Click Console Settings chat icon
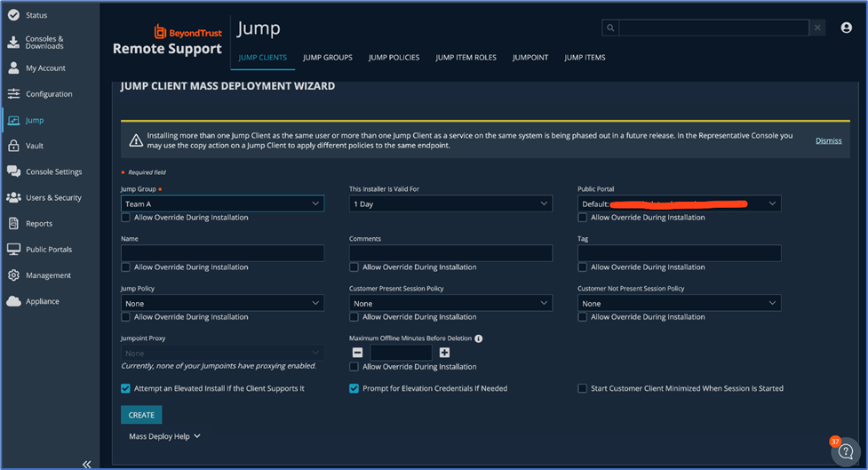Viewport: 868px width, 470px height. coord(13,171)
